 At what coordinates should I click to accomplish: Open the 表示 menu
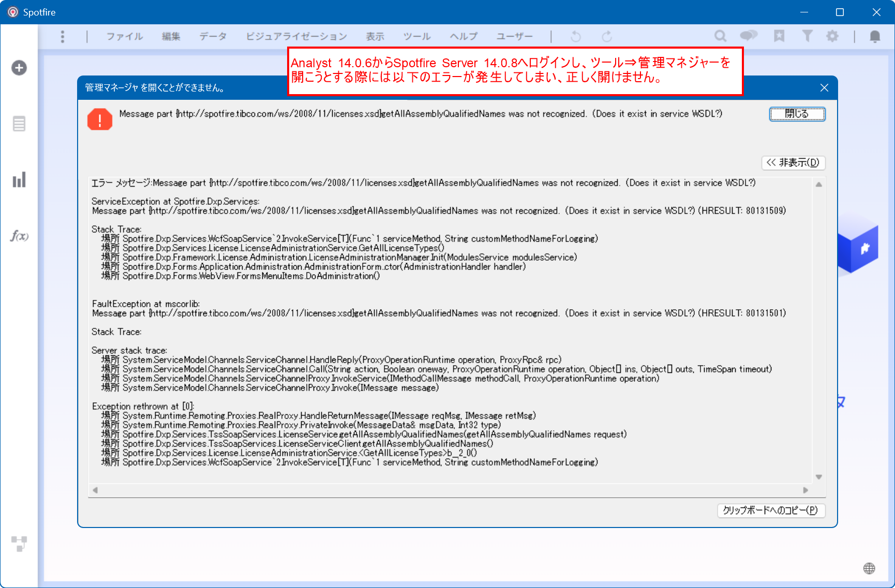click(375, 36)
